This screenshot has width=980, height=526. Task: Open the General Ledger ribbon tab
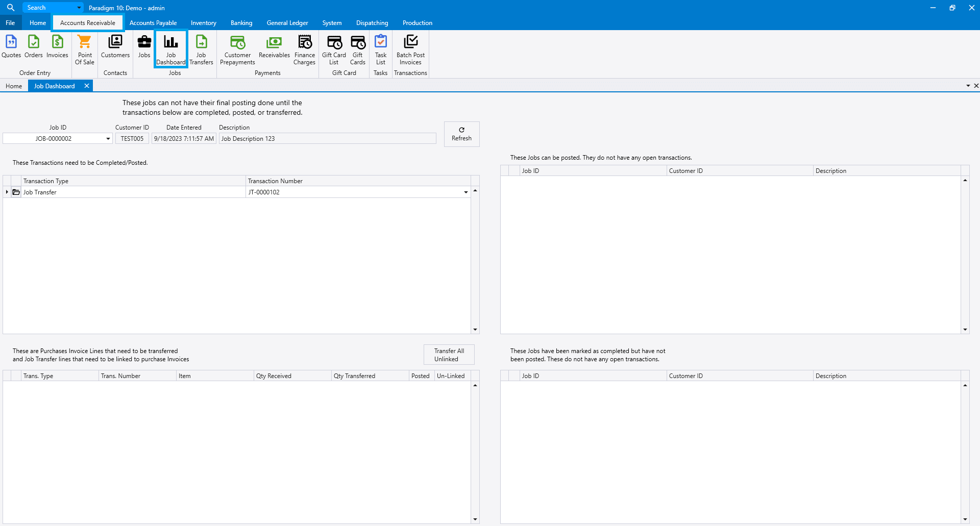[287, 23]
